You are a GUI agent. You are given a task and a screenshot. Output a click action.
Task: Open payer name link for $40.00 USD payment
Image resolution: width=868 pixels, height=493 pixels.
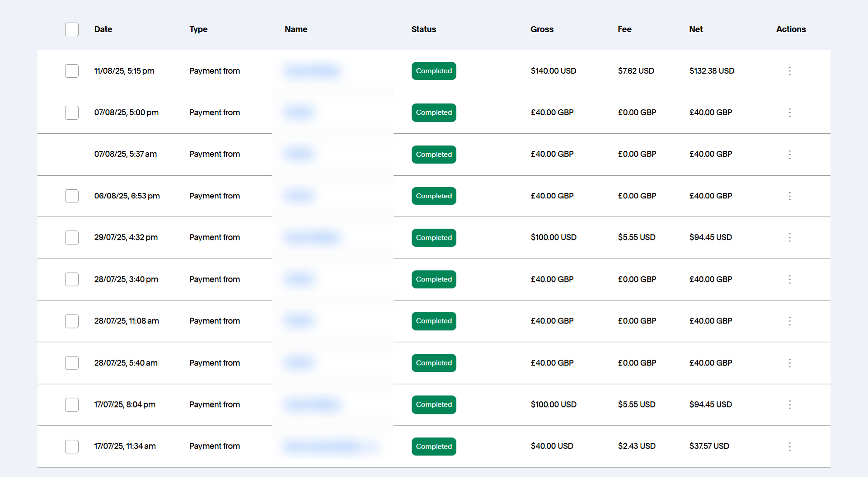[x=330, y=446]
